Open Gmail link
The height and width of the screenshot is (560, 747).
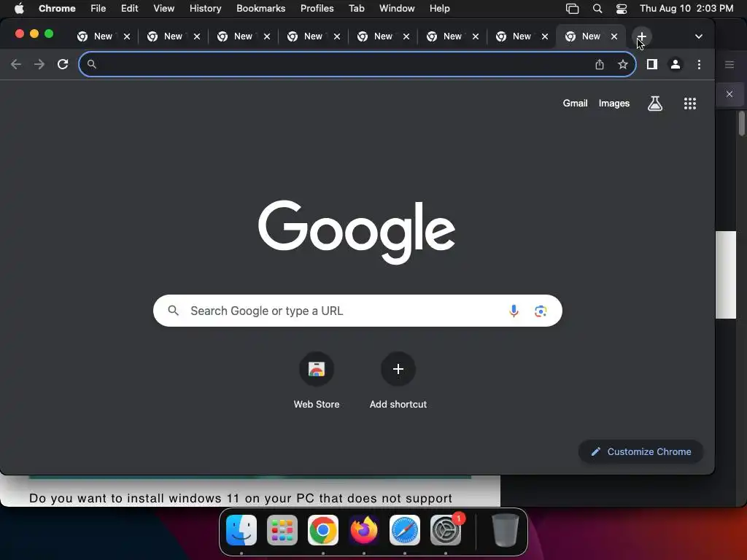coord(575,104)
